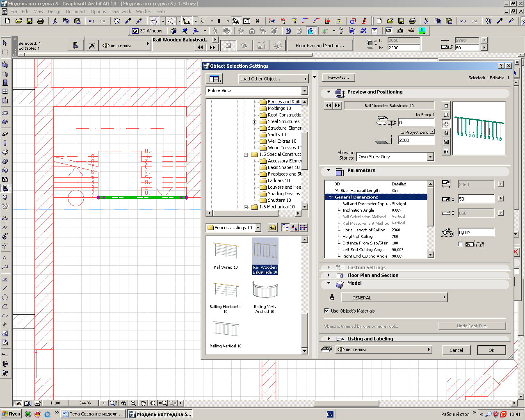Select the Arrow tool in the toolbox
Screen dimensions: 525x420
click(5, 43)
